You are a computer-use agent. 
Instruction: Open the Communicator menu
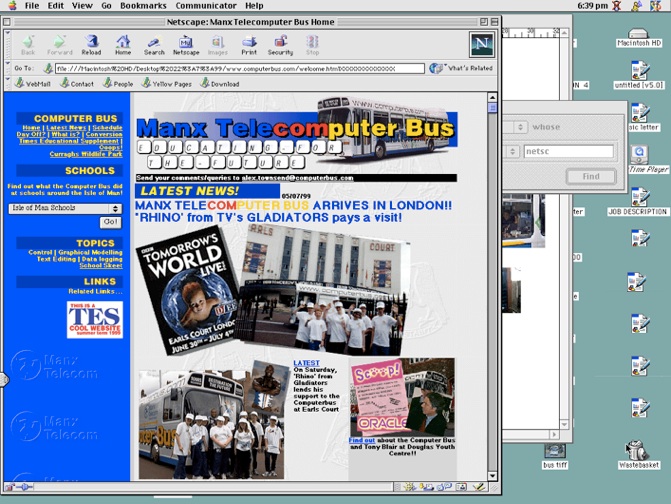coord(205,6)
